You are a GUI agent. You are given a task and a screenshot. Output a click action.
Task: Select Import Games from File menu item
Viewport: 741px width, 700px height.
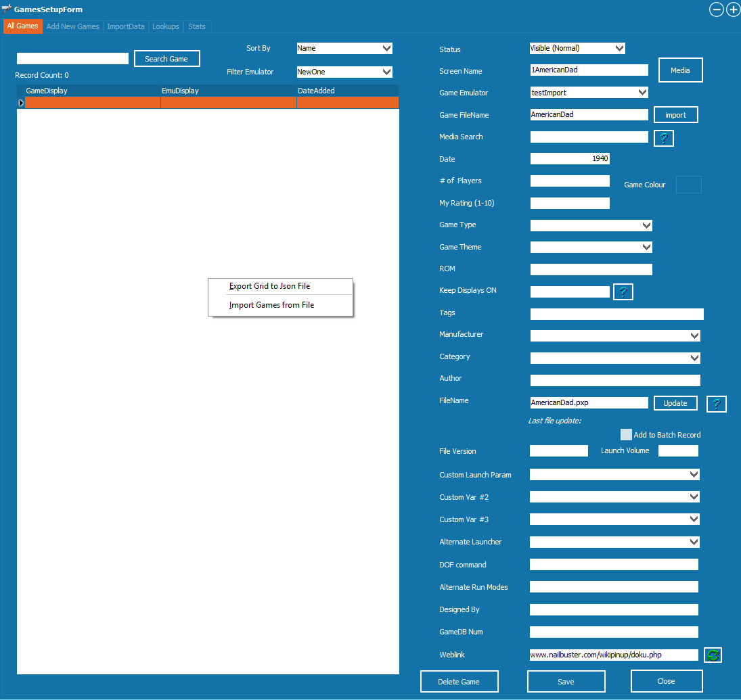pyautogui.click(x=271, y=305)
